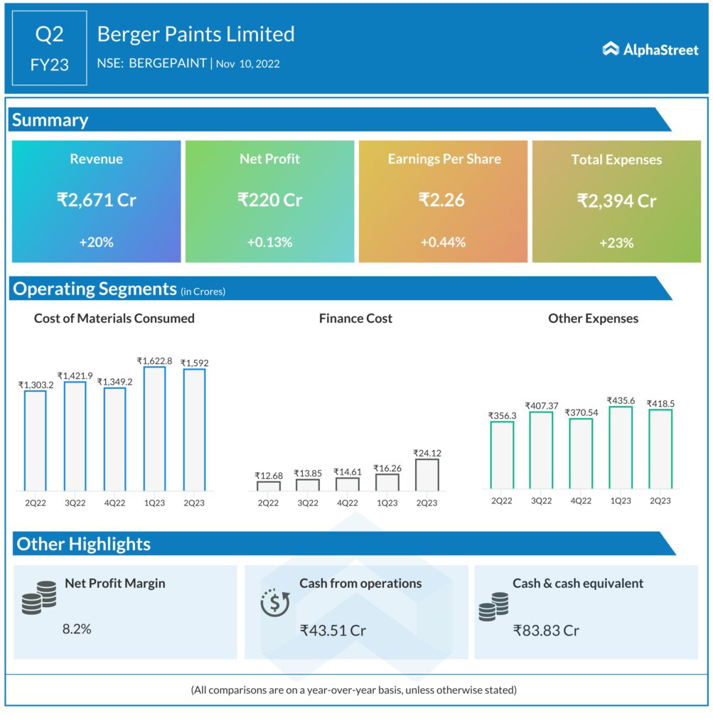Select the 3Q22 bar in Other Expenses chart
Screen dimensions: 713x728
[541, 450]
